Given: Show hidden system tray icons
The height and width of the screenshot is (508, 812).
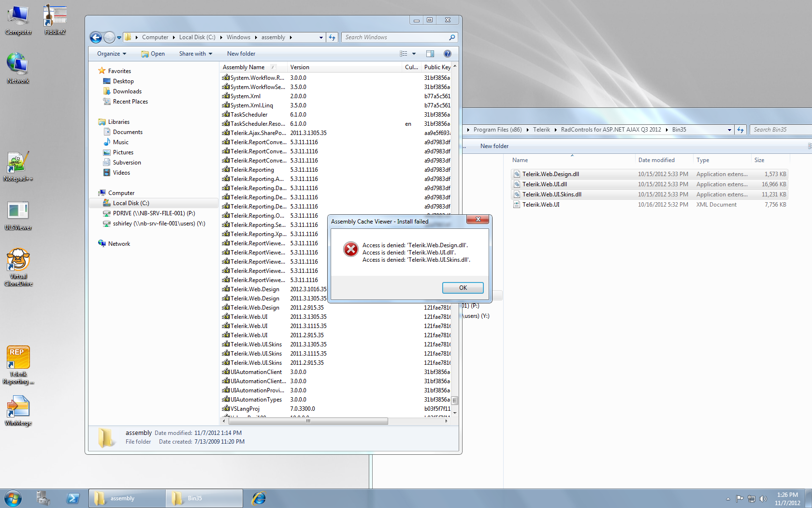Looking at the screenshot, I should coord(728,499).
